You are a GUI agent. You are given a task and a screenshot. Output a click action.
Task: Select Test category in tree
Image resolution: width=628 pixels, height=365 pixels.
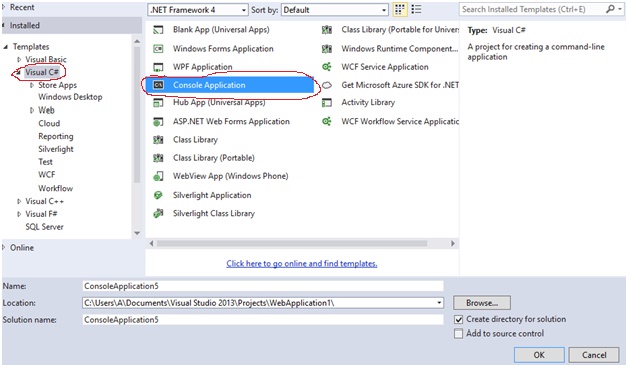(x=45, y=162)
